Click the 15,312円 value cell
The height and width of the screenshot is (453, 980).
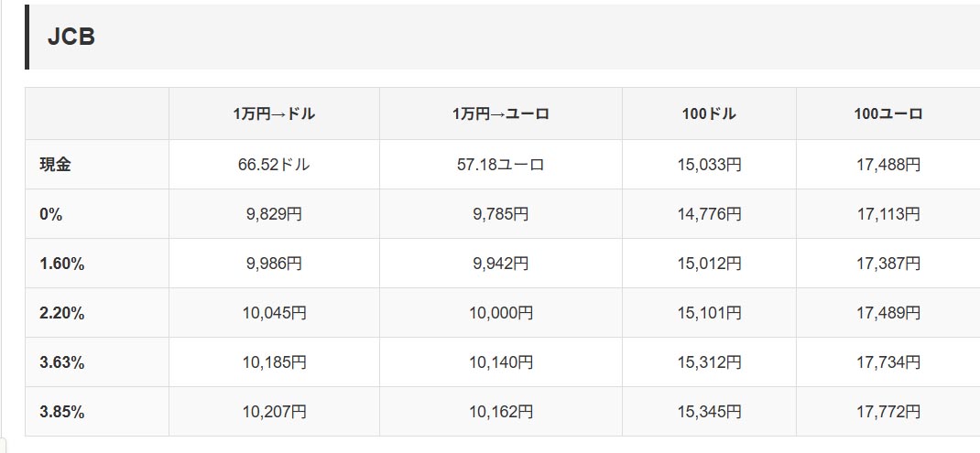709,362
